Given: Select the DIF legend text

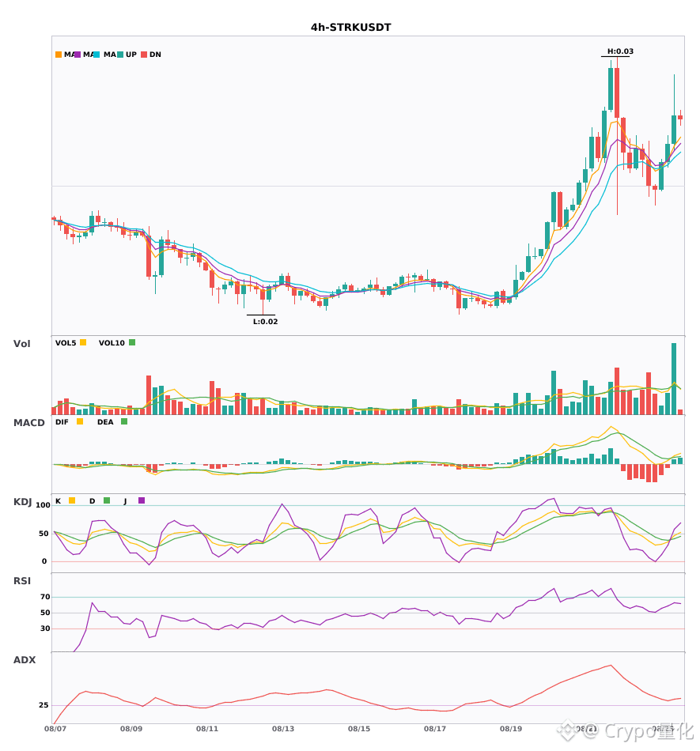Looking at the screenshot, I should pos(62,422).
